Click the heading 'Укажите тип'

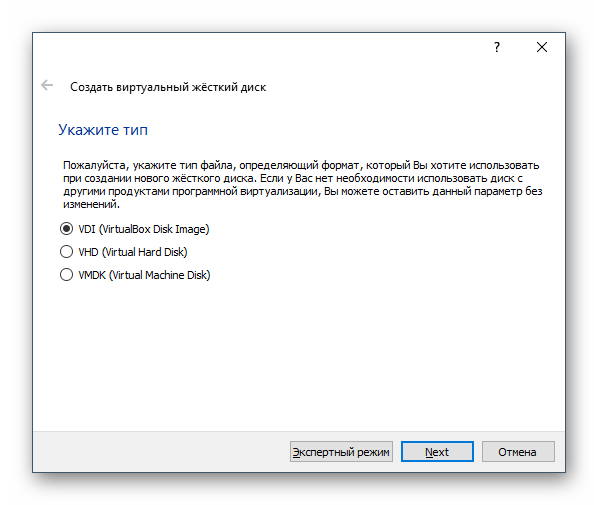click(x=103, y=130)
